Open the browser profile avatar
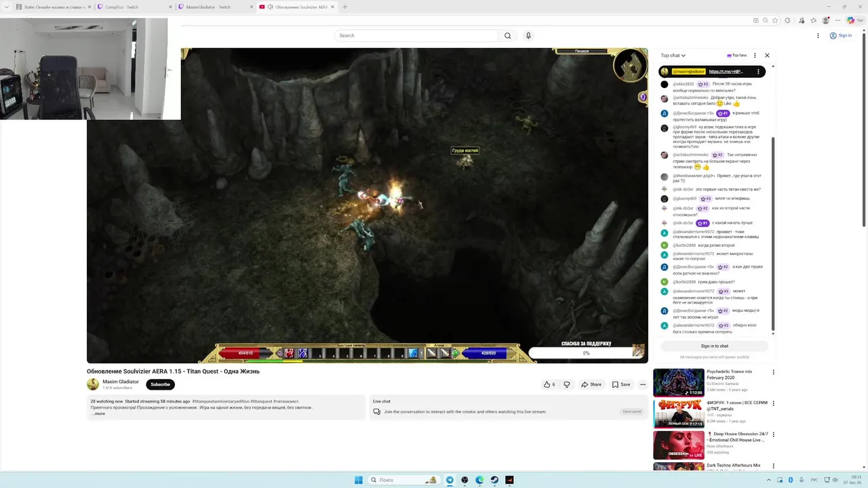The height and width of the screenshot is (488, 868). pos(826,20)
